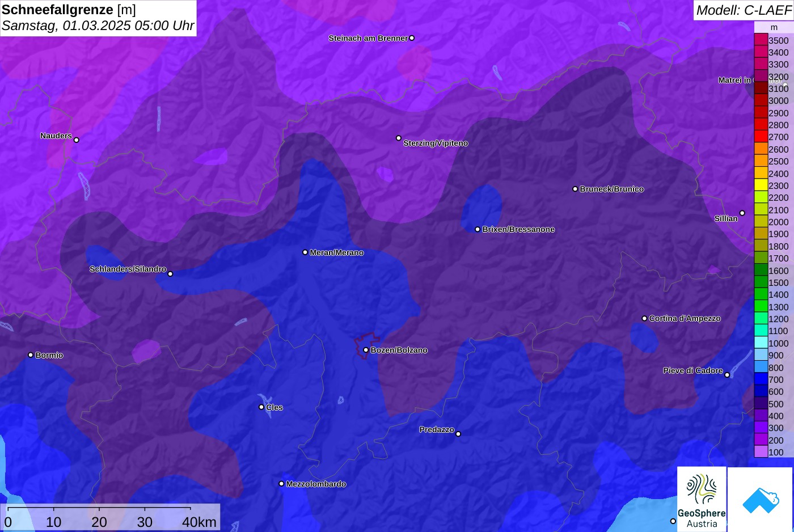
Task: Click the 100 m violet legend swatch
Action: (761, 452)
